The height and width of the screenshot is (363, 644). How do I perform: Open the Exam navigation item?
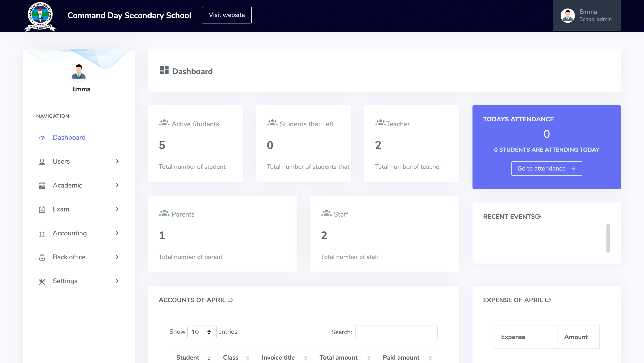pos(79,209)
